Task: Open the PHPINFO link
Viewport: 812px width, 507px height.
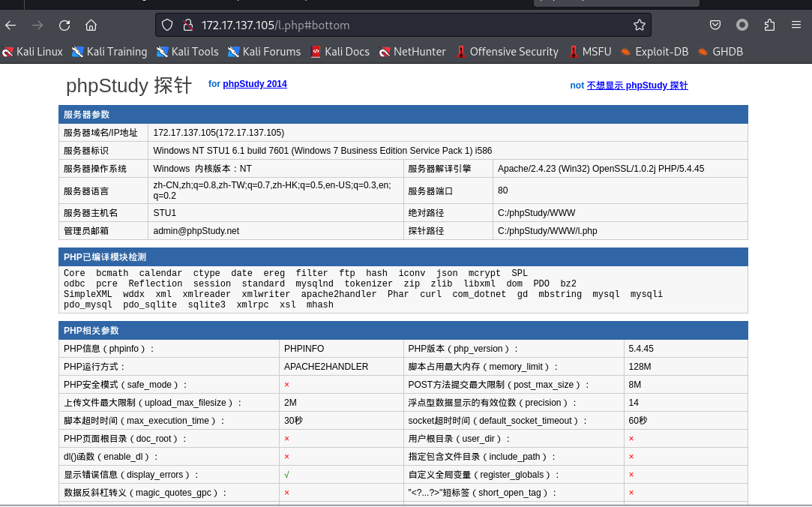Action: 304,349
